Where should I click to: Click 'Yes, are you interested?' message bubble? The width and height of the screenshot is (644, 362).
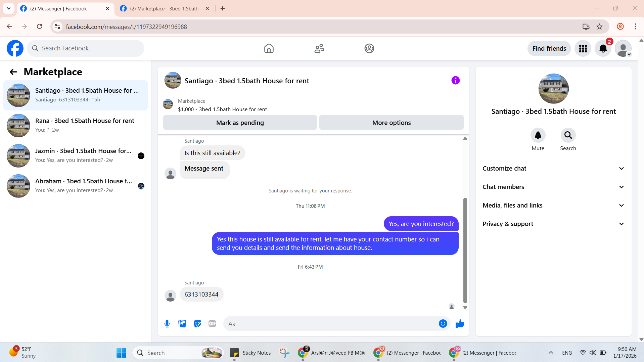pyautogui.click(x=421, y=224)
